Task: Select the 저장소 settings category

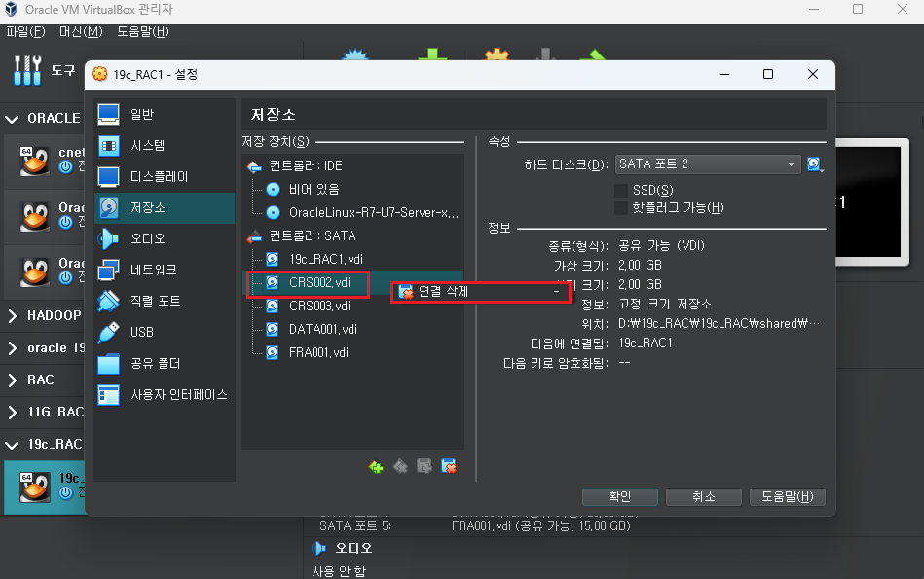Action: coord(165,207)
